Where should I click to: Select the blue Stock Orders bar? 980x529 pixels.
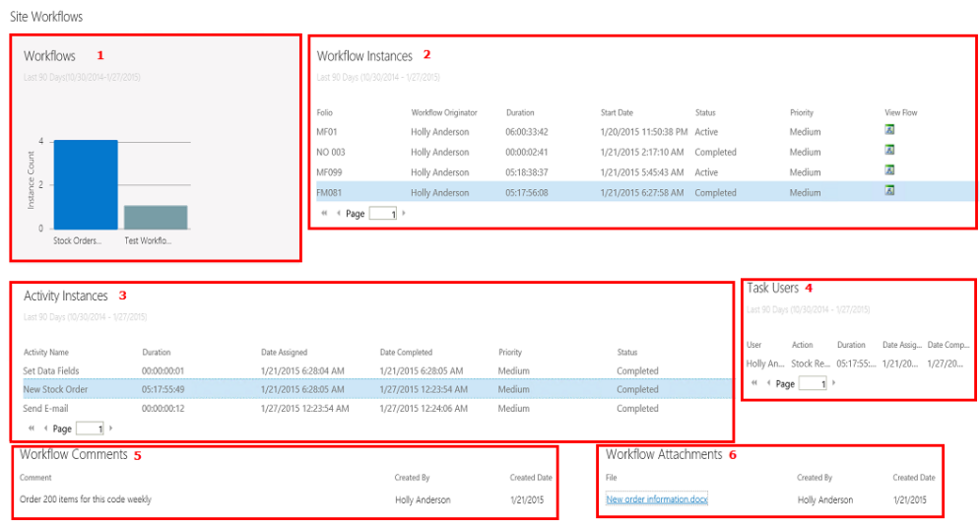(86, 184)
